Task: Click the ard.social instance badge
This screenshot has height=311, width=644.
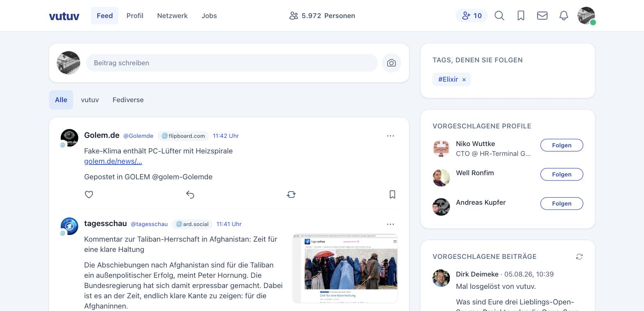Action: click(192, 224)
